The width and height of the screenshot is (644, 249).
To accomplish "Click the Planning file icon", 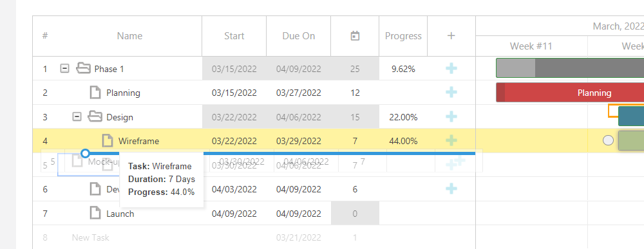I will pos(95,92).
